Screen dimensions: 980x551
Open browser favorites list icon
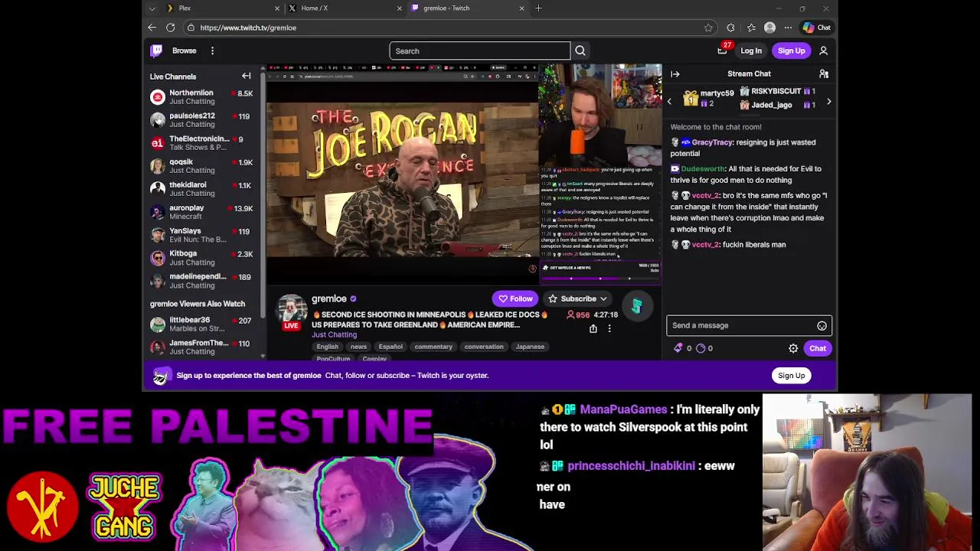751,28
